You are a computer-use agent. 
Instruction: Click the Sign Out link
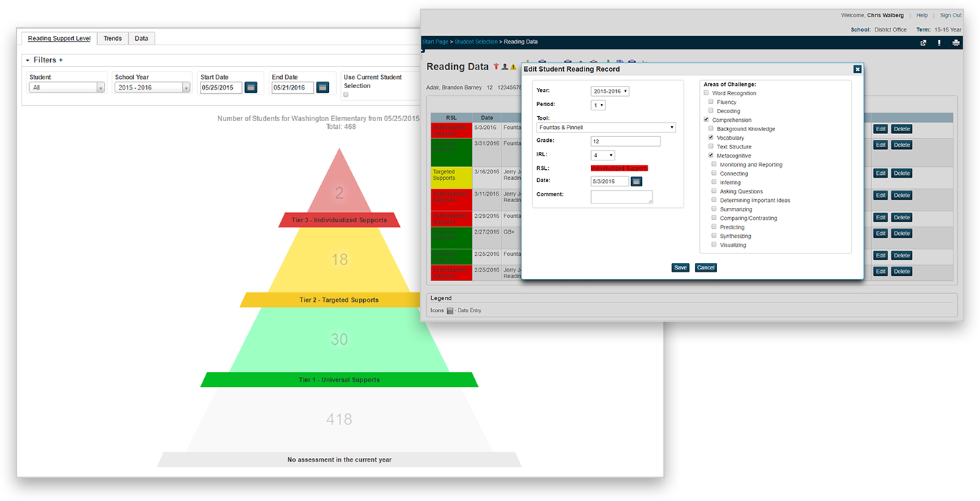(951, 16)
